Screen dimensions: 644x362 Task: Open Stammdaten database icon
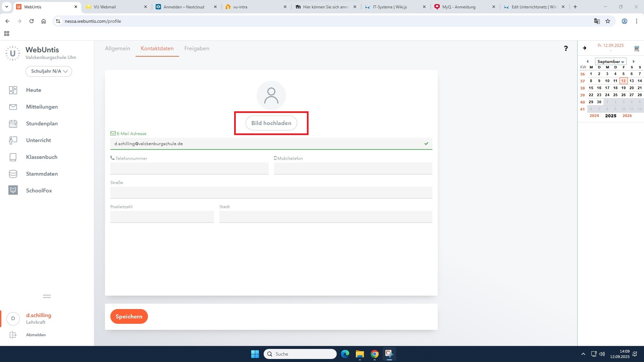(x=13, y=174)
